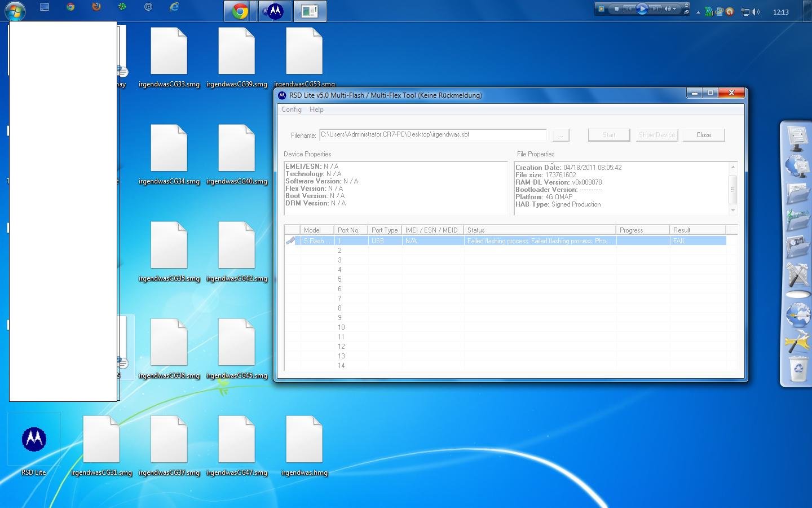Click the Model column header
Viewport: 812px width, 508px height.
point(317,230)
